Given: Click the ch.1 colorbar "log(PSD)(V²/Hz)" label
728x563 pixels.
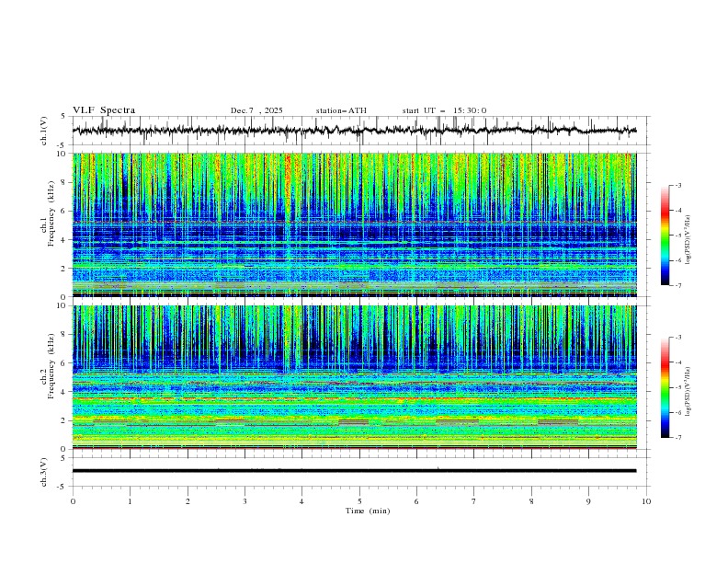Looking at the screenshot, I should (688, 240).
